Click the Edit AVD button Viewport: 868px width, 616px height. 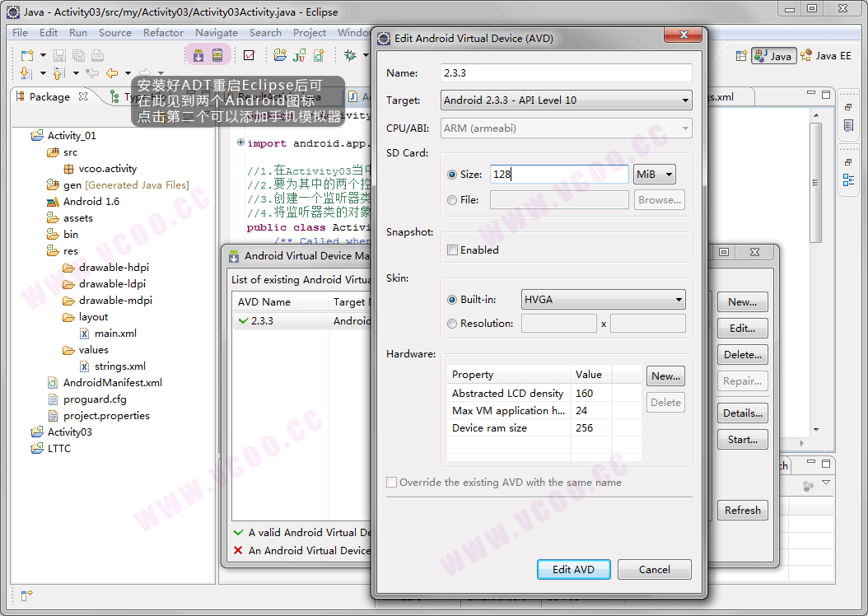coord(573,570)
